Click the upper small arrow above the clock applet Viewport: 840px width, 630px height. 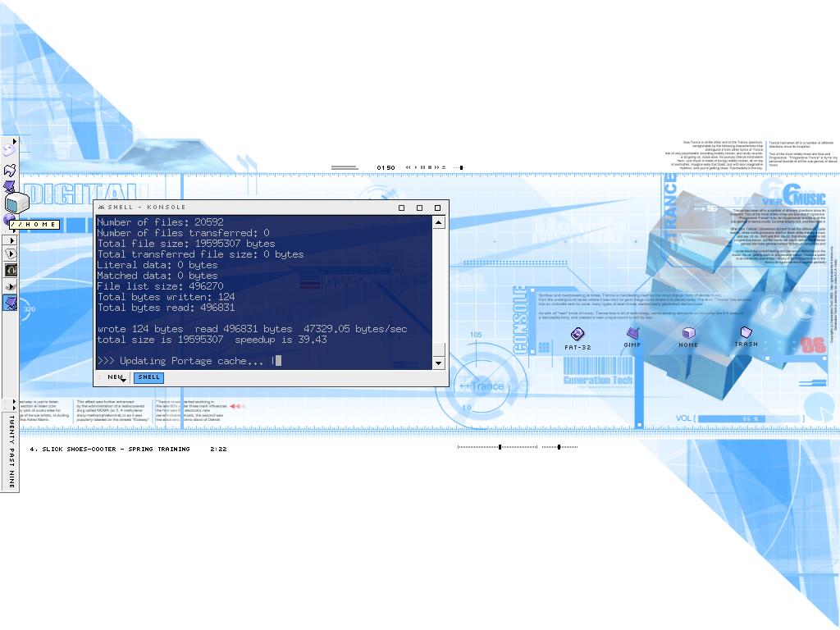[14, 401]
